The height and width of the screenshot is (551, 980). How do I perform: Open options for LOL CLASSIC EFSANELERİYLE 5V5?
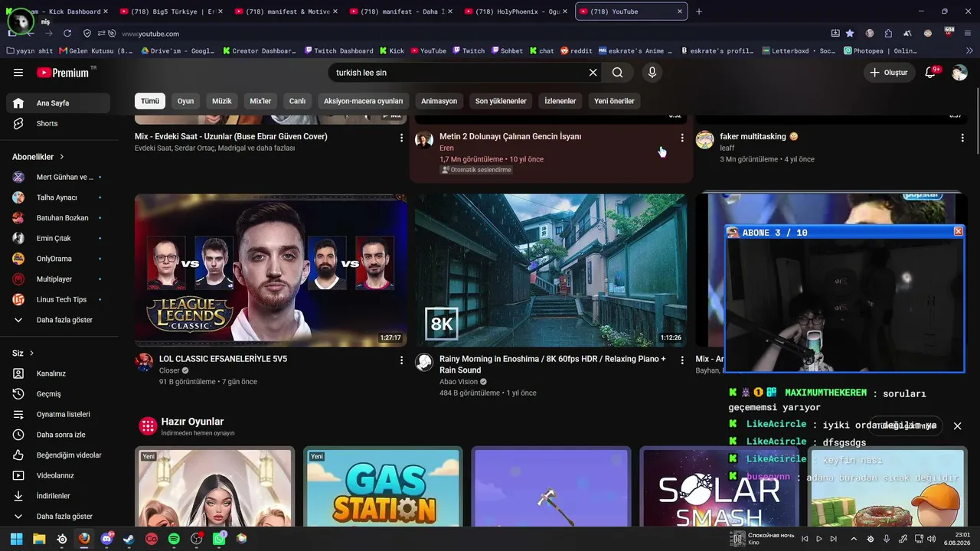click(x=402, y=360)
